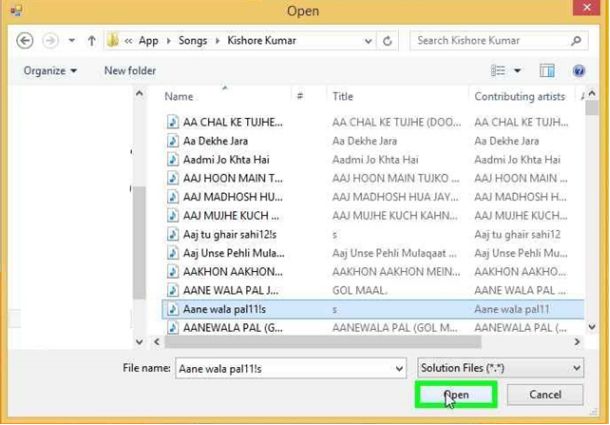The height and width of the screenshot is (425, 610).
Task: Click music icon of Aa Dekhe Jara
Action: 173,141
